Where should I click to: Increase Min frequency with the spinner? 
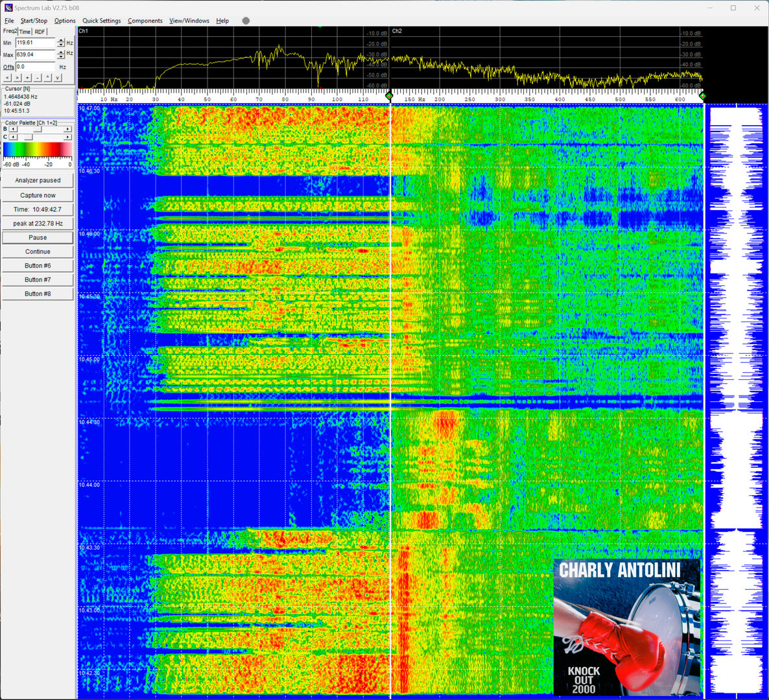click(x=61, y=40)
